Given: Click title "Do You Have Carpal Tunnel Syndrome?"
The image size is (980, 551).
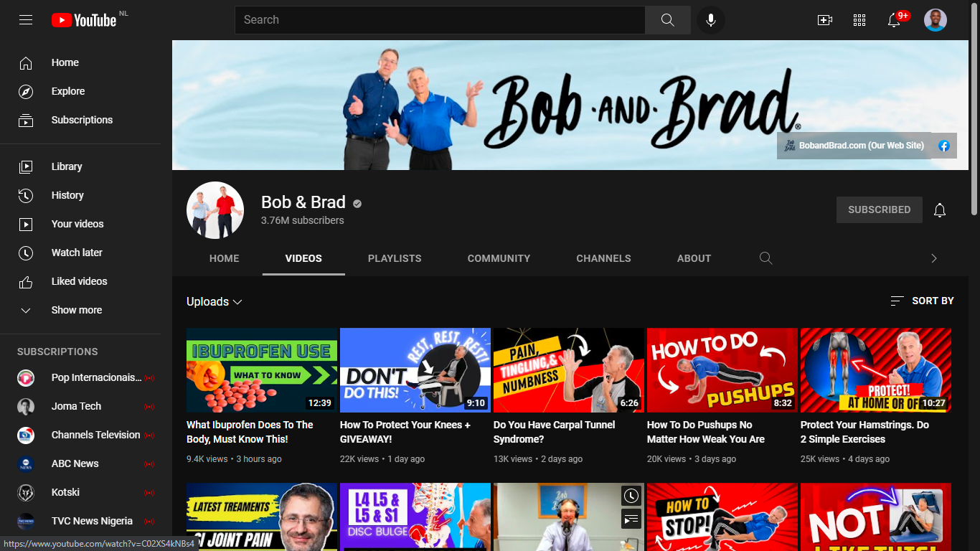Looking at the screenshot, I should (554, 432).
